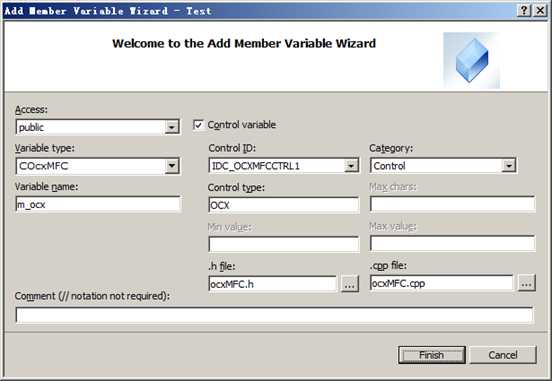Select the public access combo text

coord(31,127)
